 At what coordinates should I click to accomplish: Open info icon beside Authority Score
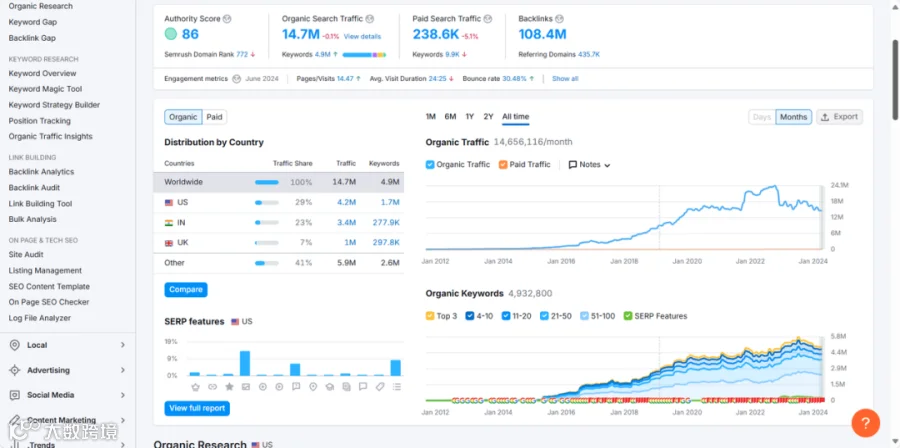(227, 19)
